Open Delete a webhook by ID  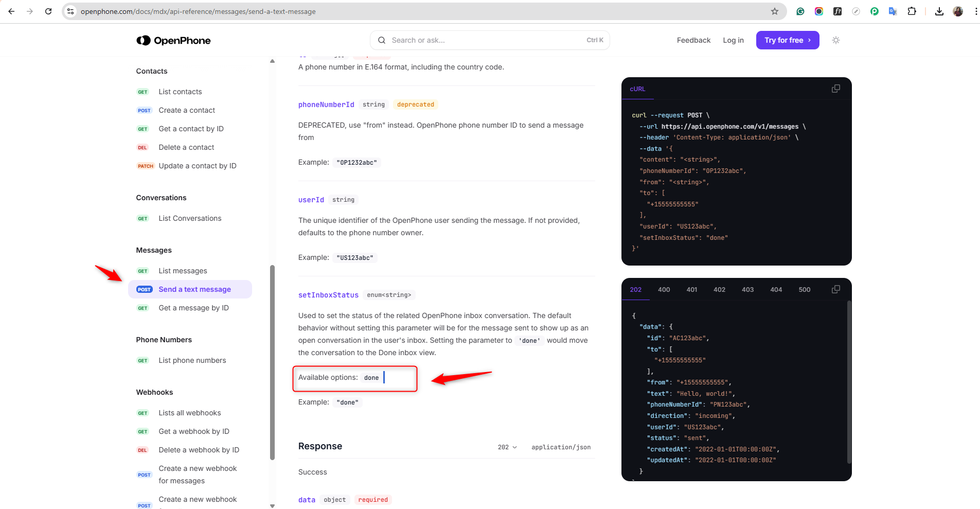(199, 450)
